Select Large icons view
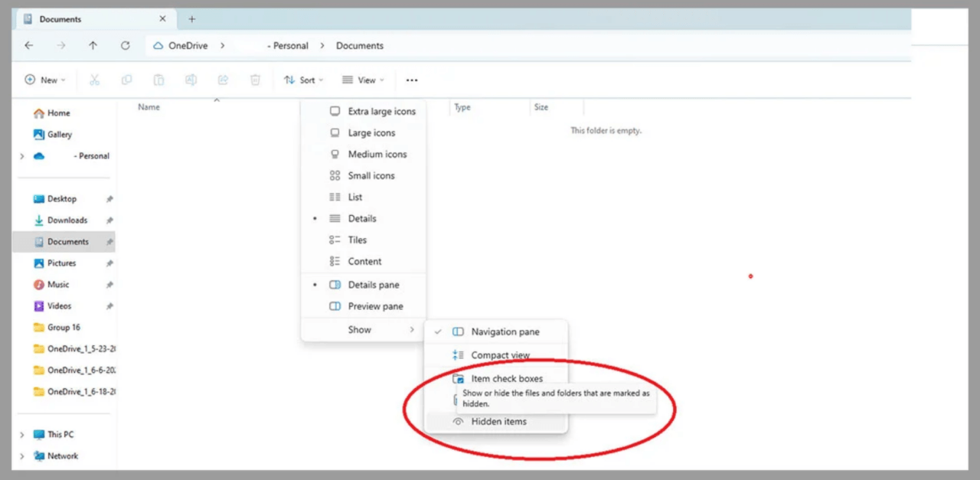 click(371, 132)
